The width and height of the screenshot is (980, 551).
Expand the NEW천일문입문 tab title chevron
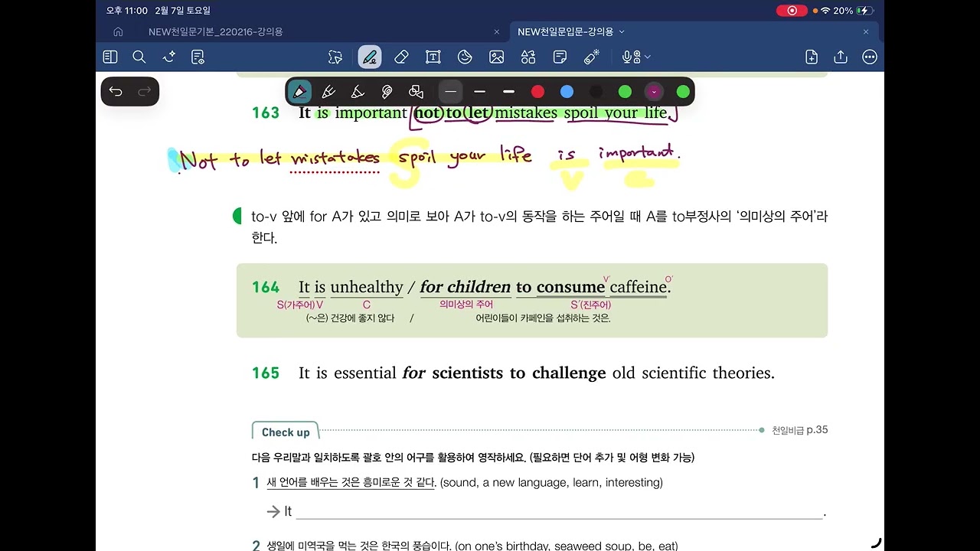pos(622,32)
